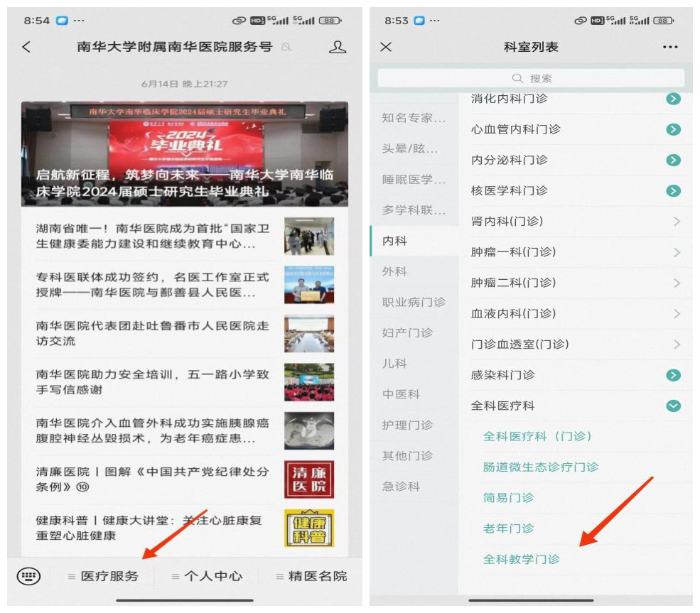Image resolution: width=700 pixels, height=613 pixels.
Task: Tap thumbnail beside 湖南省唯一 article
Action: (x=309, y=236)
